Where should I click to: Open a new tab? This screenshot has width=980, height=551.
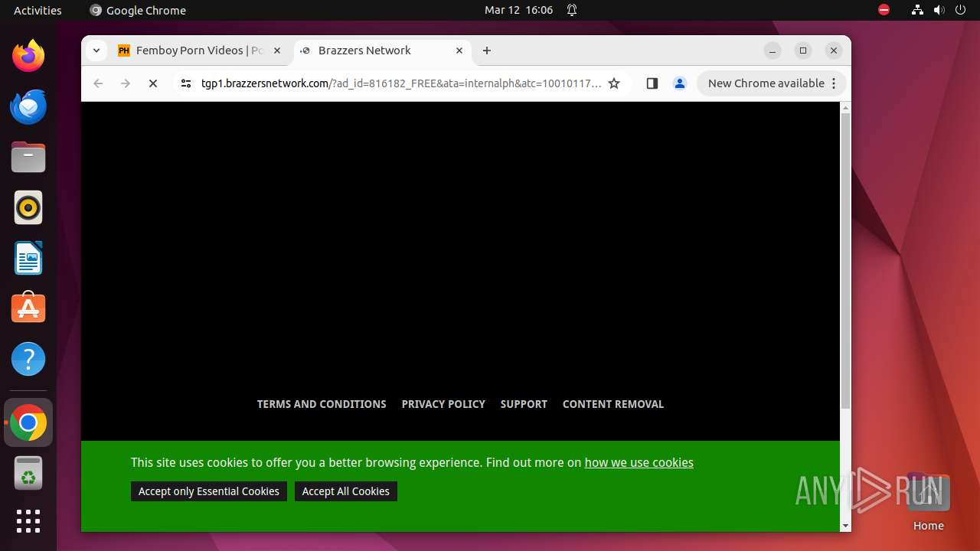pyautogui.click(x=487, y=51)
